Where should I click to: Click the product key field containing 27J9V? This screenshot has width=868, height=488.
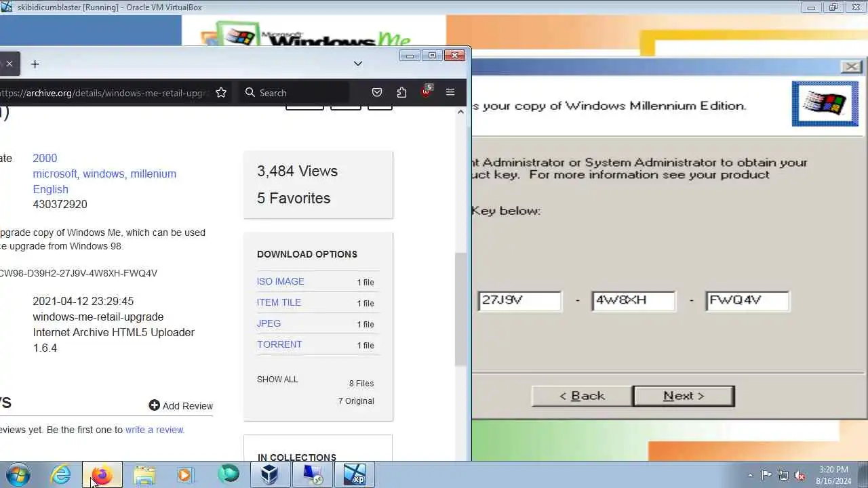click(x=519, y=301)
